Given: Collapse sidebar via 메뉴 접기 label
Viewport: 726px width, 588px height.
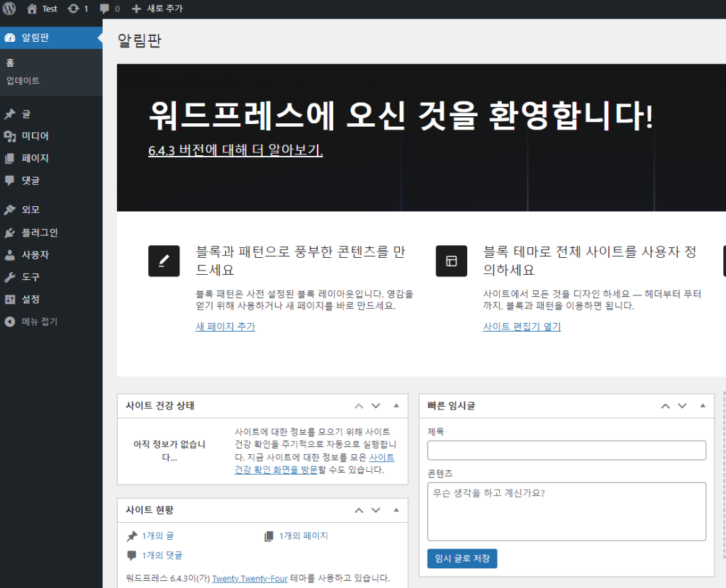Looking at the screenshot, I should pos(40,322).
